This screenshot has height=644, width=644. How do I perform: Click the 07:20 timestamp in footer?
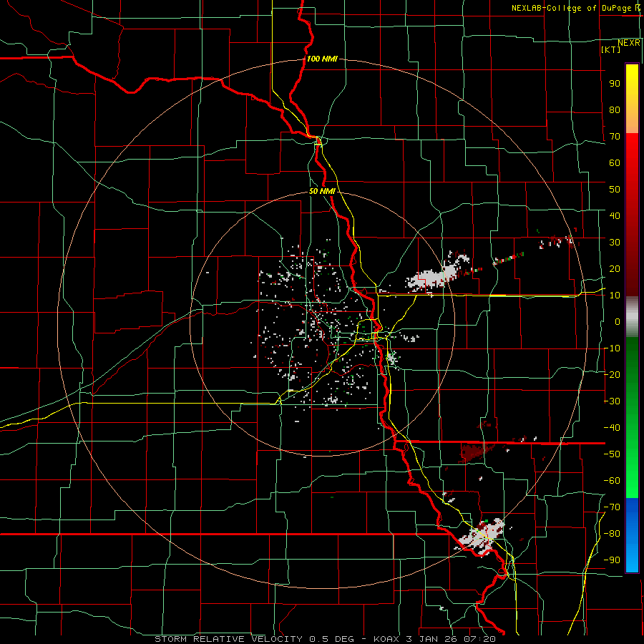(479, 639)
